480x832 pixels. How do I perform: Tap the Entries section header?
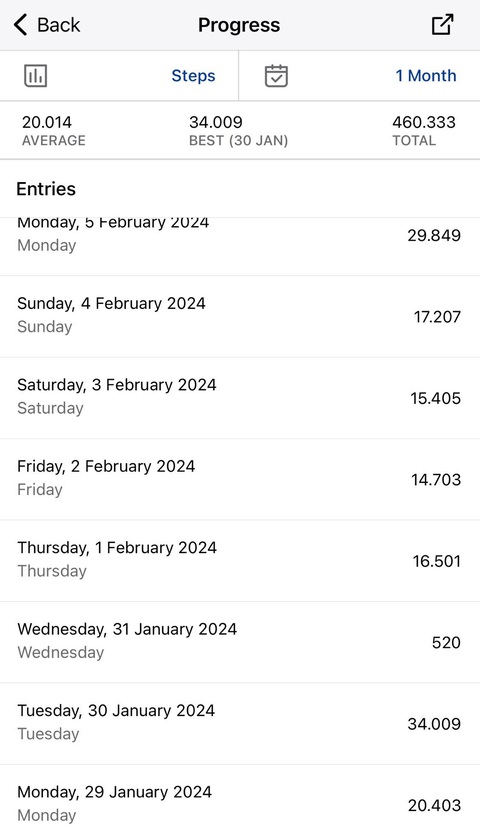(x=46, y=189)
